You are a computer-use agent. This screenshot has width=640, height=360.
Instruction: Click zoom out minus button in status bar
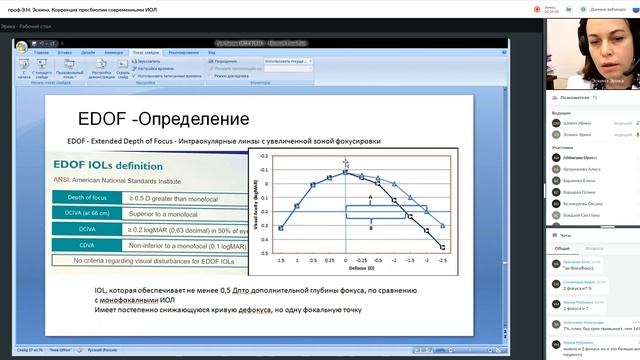(x=450, y=350)
